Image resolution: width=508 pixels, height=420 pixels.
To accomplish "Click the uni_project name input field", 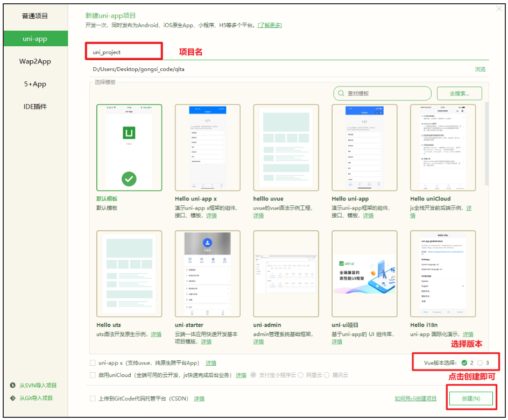I will pyautogui.click(x=124, y=51).
